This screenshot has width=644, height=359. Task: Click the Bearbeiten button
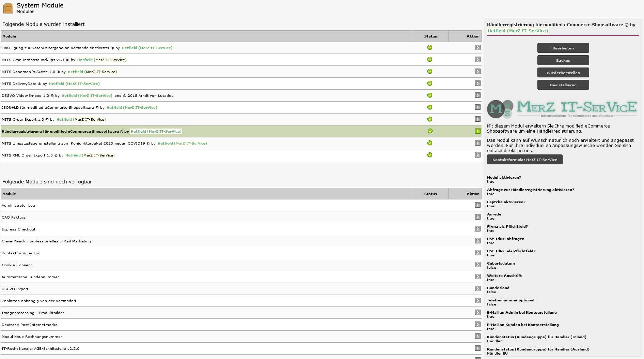(563, 48)
